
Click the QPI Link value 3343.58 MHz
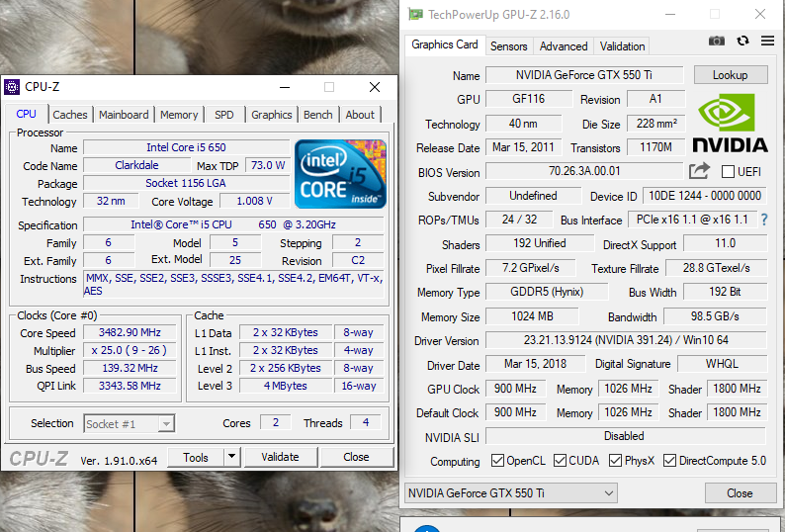tap(130, 386)
